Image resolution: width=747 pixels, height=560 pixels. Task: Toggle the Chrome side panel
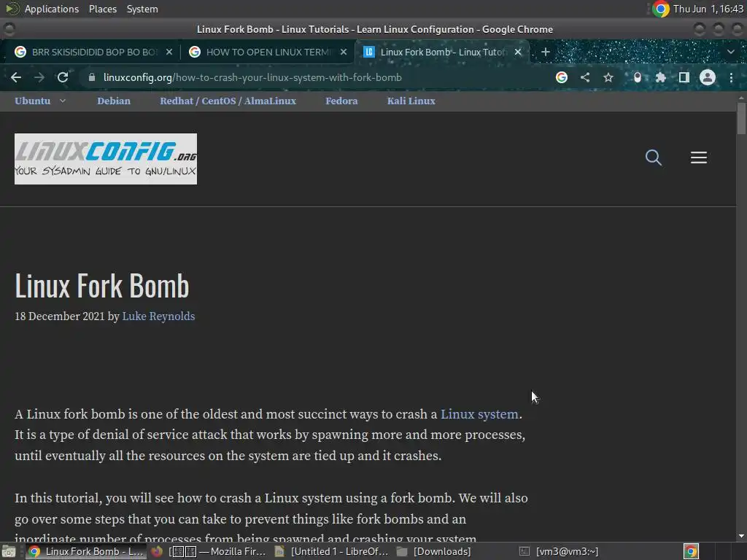684,77
